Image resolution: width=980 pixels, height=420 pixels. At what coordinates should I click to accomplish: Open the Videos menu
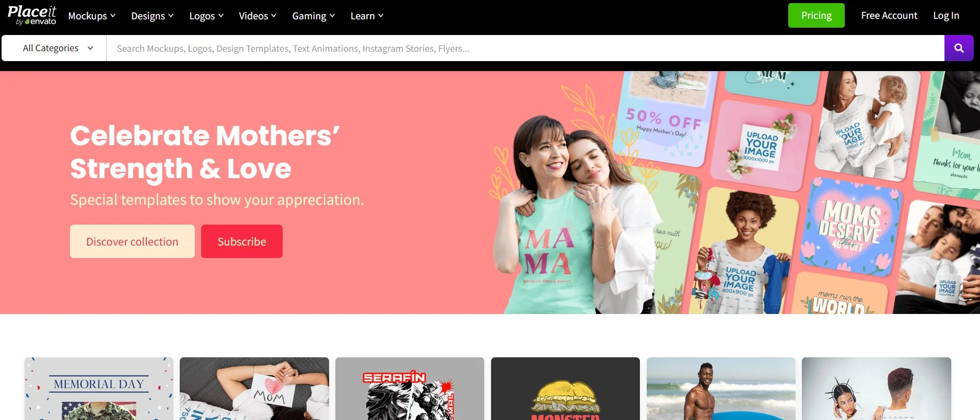(x=258, y=16)
